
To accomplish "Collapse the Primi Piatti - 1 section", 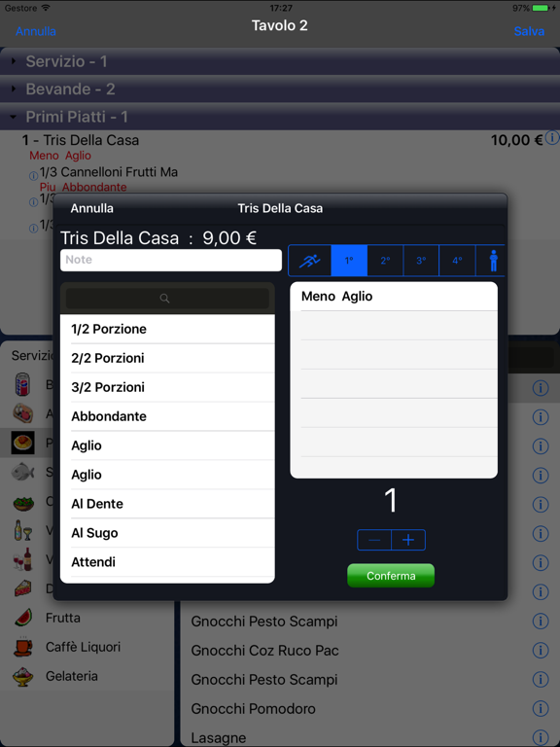I will 280,117.
